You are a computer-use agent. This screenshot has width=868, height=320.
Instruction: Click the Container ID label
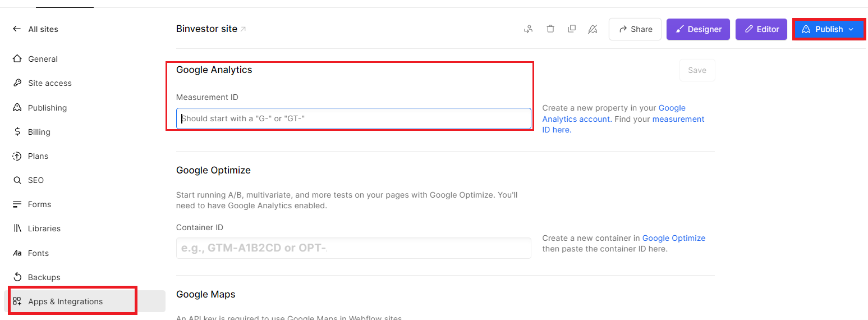(x=200, y=227)
